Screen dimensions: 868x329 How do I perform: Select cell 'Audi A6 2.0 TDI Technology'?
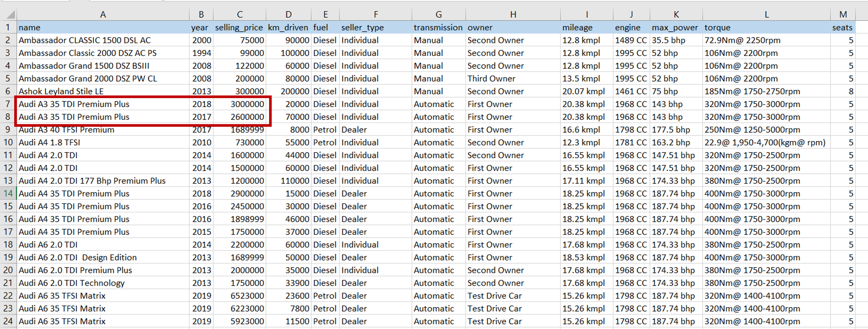[x=103, y=283]
